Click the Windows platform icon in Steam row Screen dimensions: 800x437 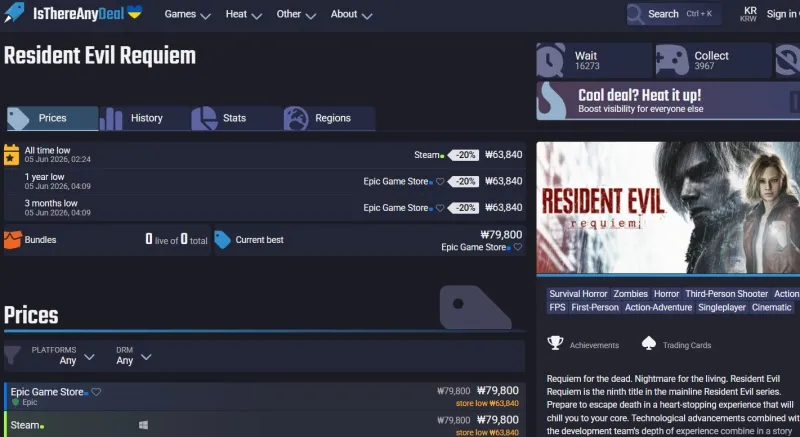click(x=143, y=425)
